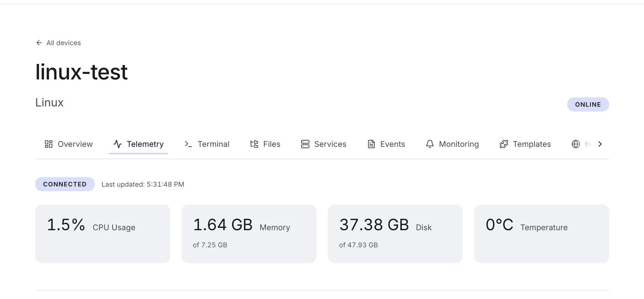Screen dimensions: 644x299
Task: Click the ONLINE status badge
Action: coord(588,104)
